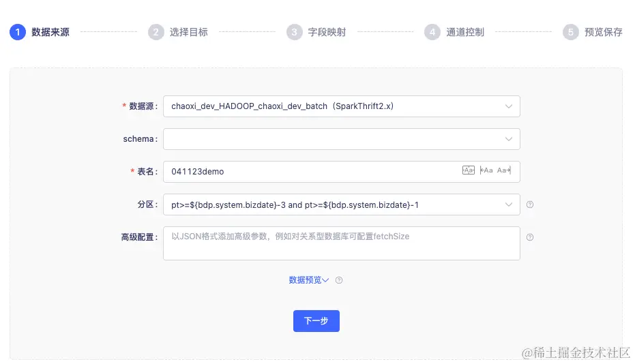
Task: Toggle exact-match icon in table name field
Action: pos(468,170)
